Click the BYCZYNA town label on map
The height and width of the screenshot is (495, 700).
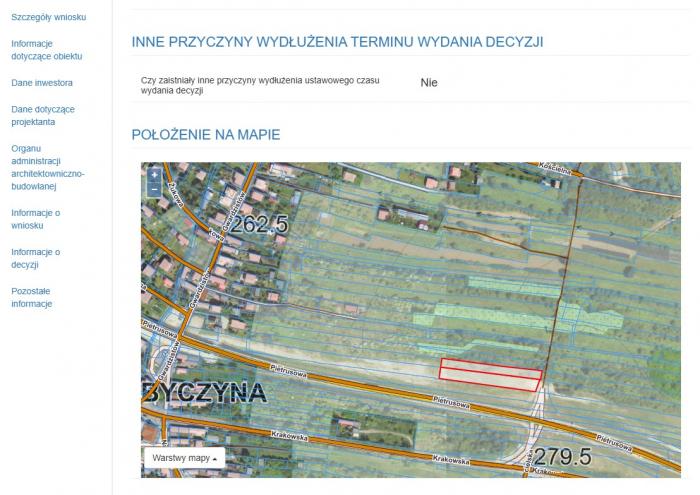point(205,391)
